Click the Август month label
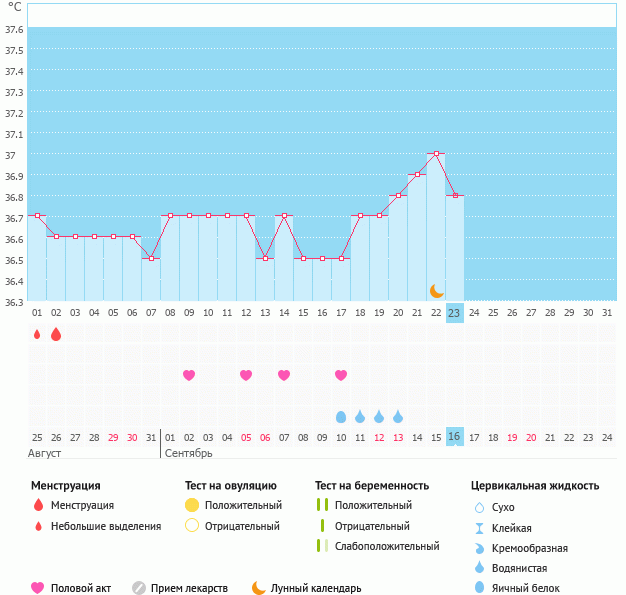The height and width of the screenshot is (595, 626). [x=44, y=454]
